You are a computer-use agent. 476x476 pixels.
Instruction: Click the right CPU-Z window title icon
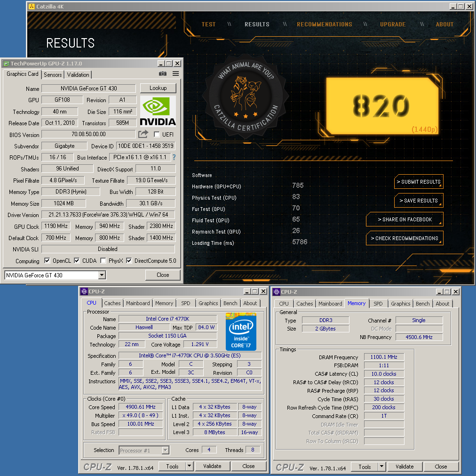(x=277, y=292)
